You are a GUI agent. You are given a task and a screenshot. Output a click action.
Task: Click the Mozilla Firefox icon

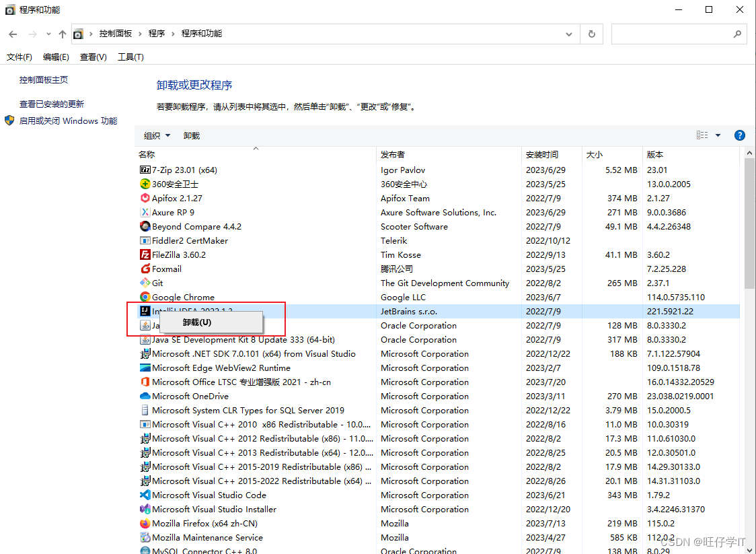pyautogui.click(x=145, y=523)
